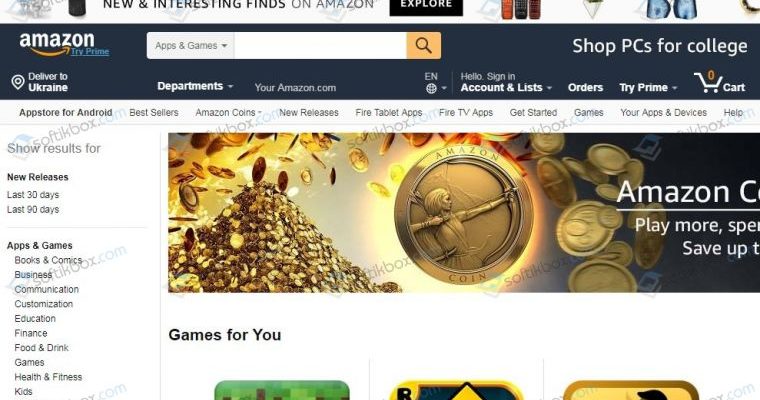
Task: Switch to Best Sellers tab
Action: pos(154,112)
